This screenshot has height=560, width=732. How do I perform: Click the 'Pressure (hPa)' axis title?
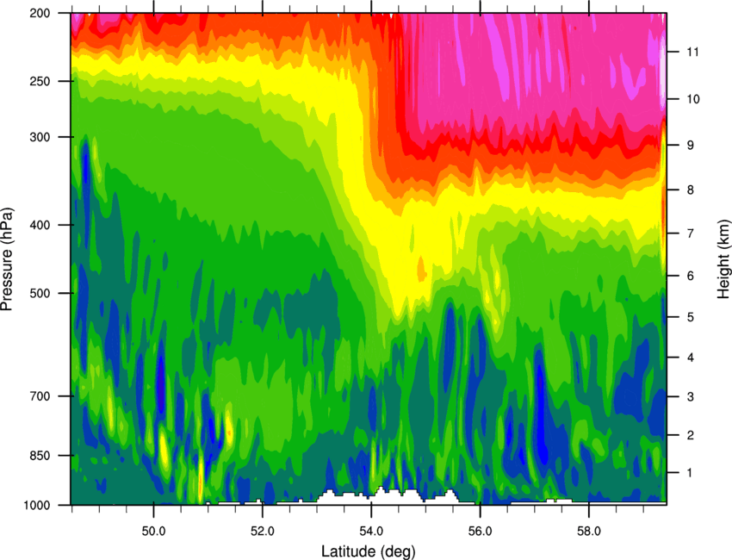tap(7, 258)
